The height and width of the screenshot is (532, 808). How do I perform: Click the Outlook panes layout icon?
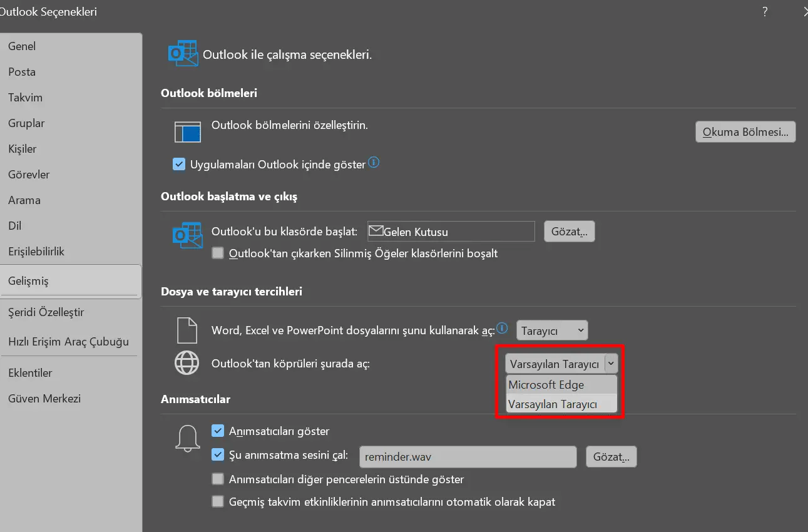pyautogui.click(x=187, y=133)
